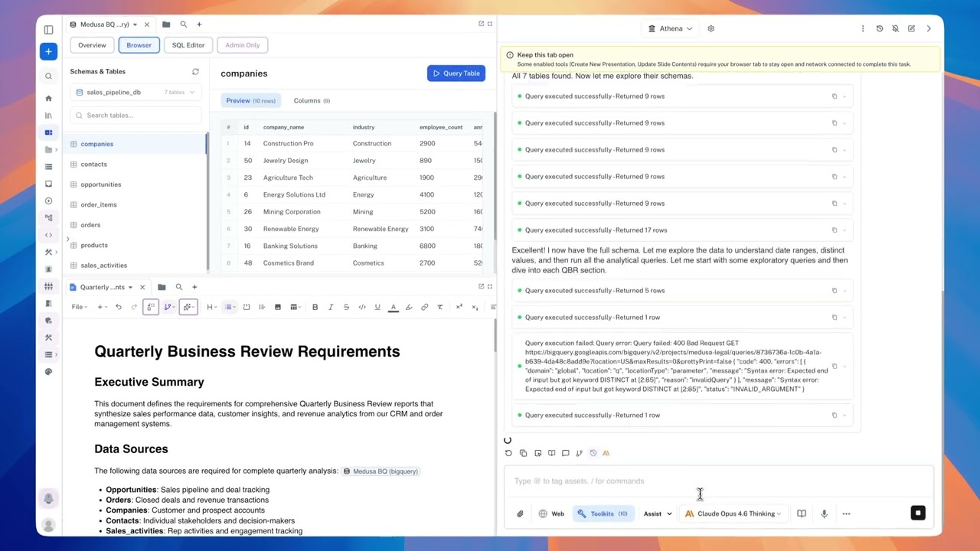Click the Energy Solutions Ltd table cell
The image size is (980, 551).
pyautogui.click(x=294, y=194)
